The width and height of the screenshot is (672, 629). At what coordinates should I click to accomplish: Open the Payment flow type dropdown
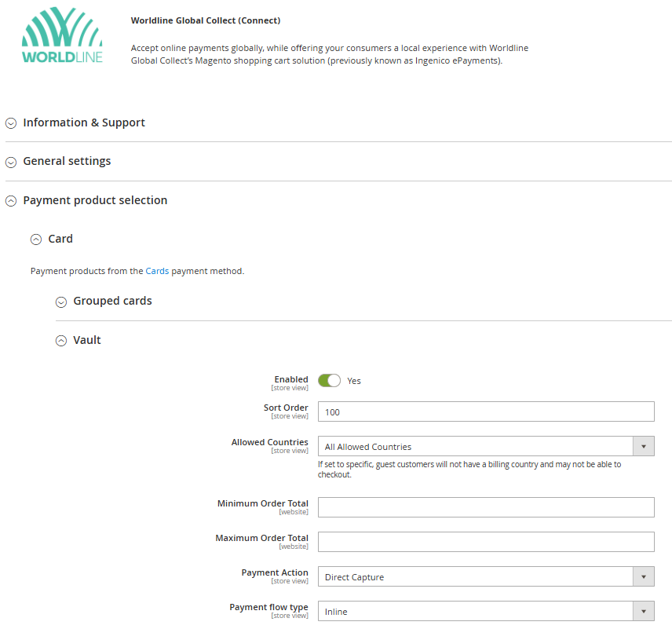click(x=485, y=610)
